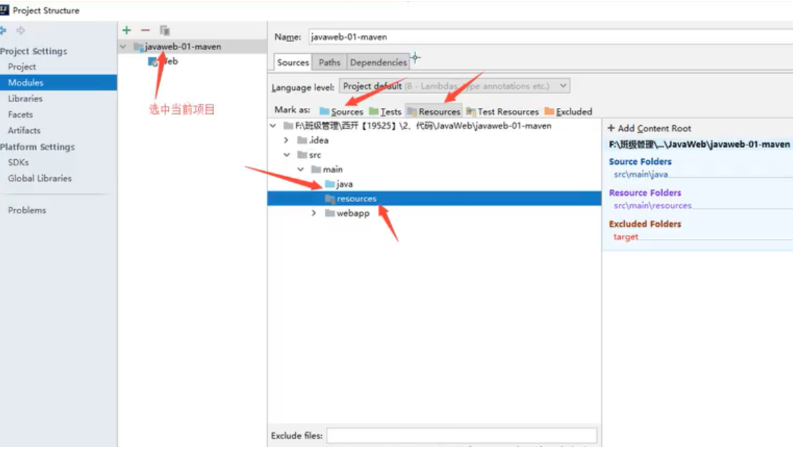Go forward with the right arrow
This screenshot has height=464, width=809.
pyautogui.click(x=21, y=30)
